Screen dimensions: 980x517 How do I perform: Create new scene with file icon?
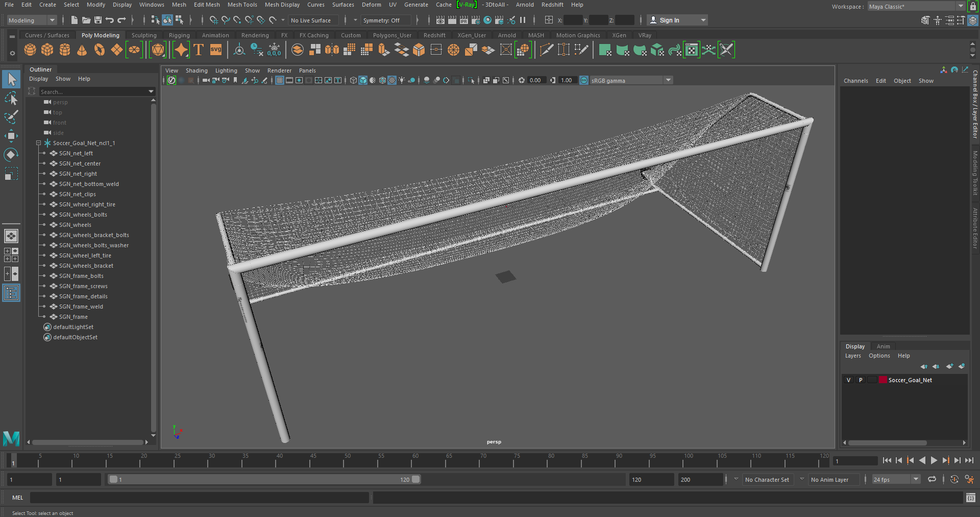coord(75,20)
